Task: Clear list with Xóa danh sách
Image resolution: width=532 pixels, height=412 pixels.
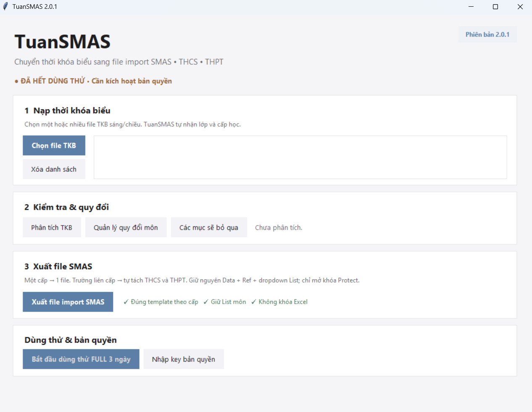Action: coord(54,169)
